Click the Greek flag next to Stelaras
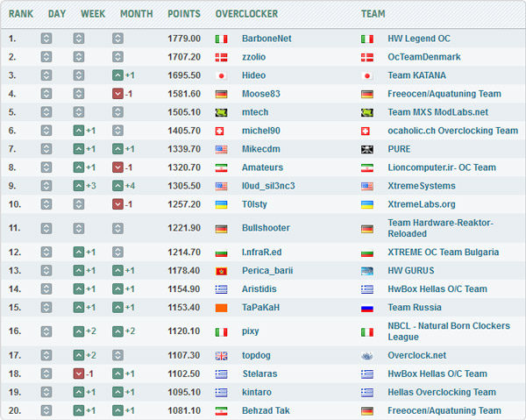 coord(221,374)
